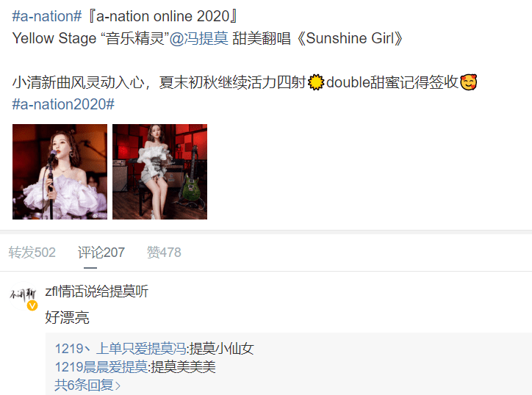Open the #a-nation# hashtag link

pyautogui.click(x=47, y=16)
